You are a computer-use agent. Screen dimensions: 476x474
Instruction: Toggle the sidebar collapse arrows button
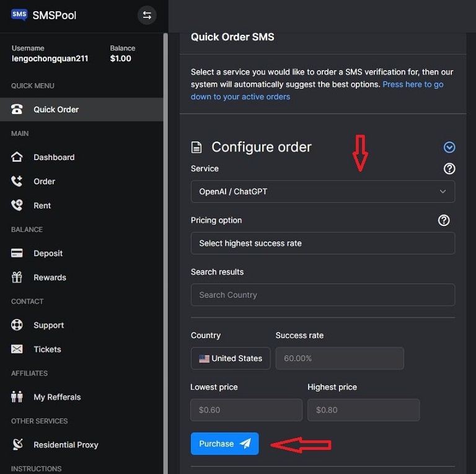click(x=147, y=16)
